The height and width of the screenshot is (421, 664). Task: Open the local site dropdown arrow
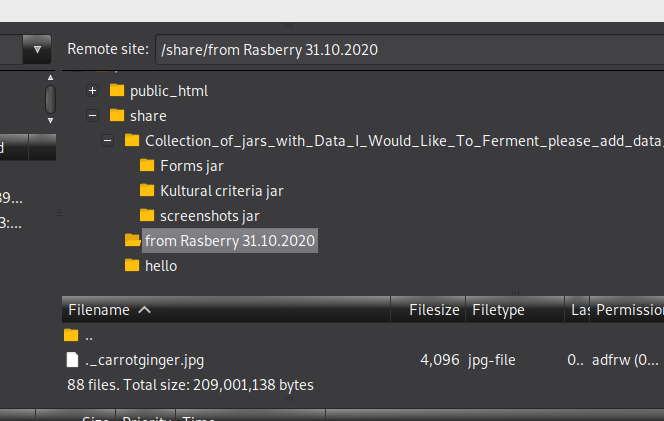pyautogui.click(x=37, y=50)
